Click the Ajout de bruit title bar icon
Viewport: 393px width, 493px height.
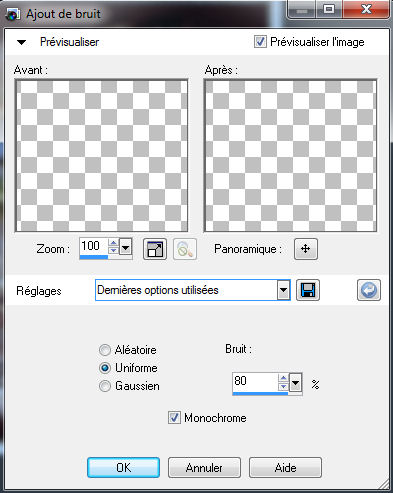pos(12,14)
